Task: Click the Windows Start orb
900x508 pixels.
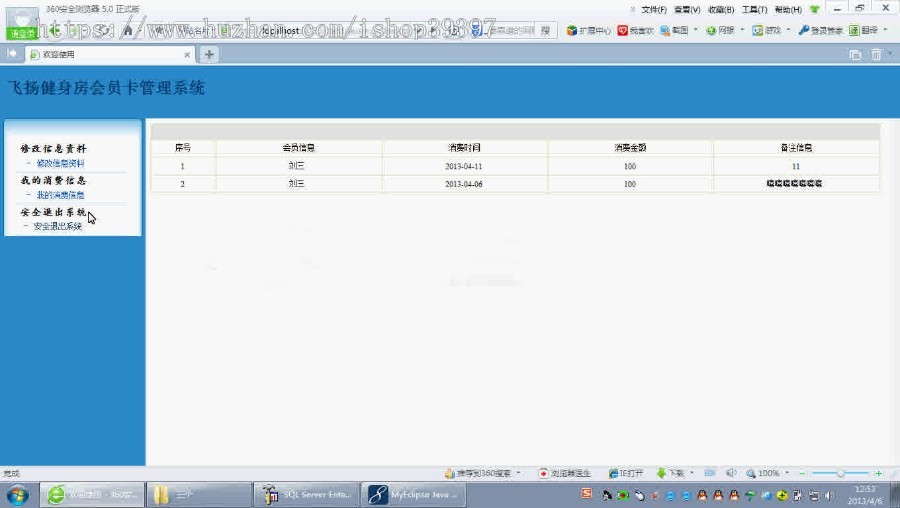Action: click(x=17, y=494)
